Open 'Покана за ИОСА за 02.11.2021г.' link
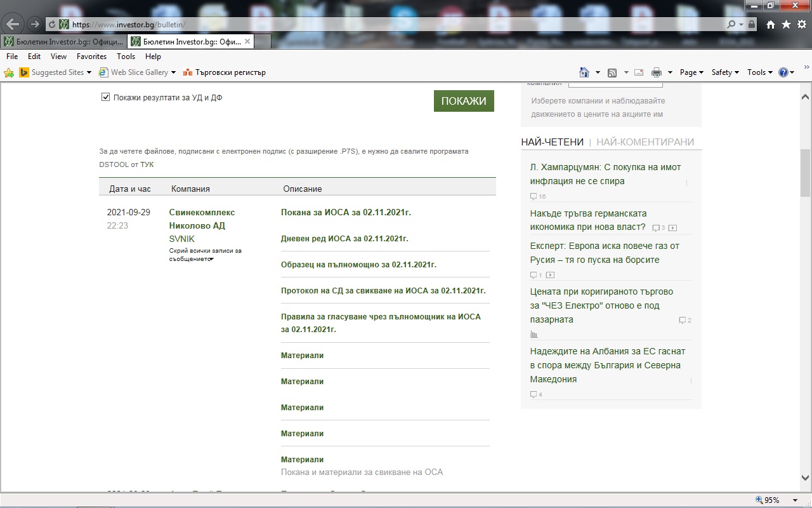Viewport: 812px width, 508px height. (346, 213)
